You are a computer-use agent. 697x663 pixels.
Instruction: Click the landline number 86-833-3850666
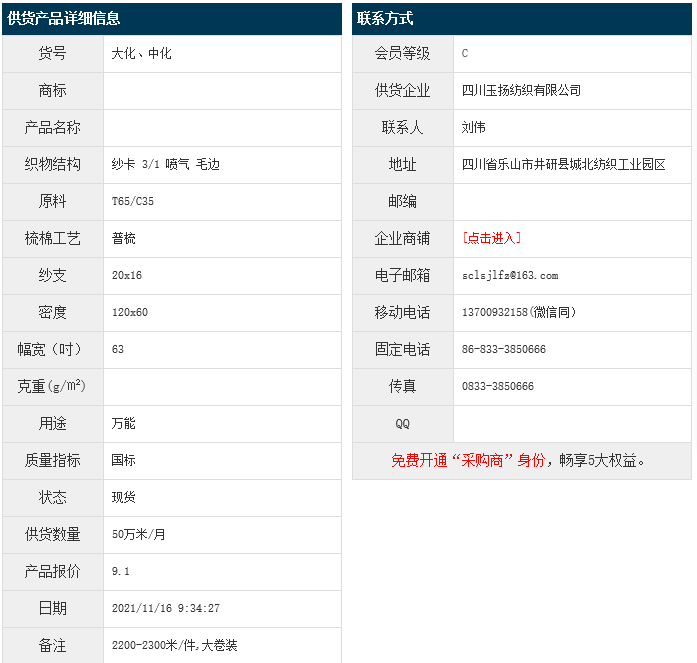pos(504,349)
